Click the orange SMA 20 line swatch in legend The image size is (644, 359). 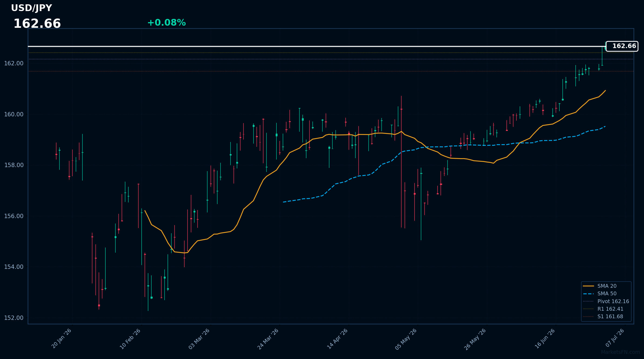coord(588,286)
